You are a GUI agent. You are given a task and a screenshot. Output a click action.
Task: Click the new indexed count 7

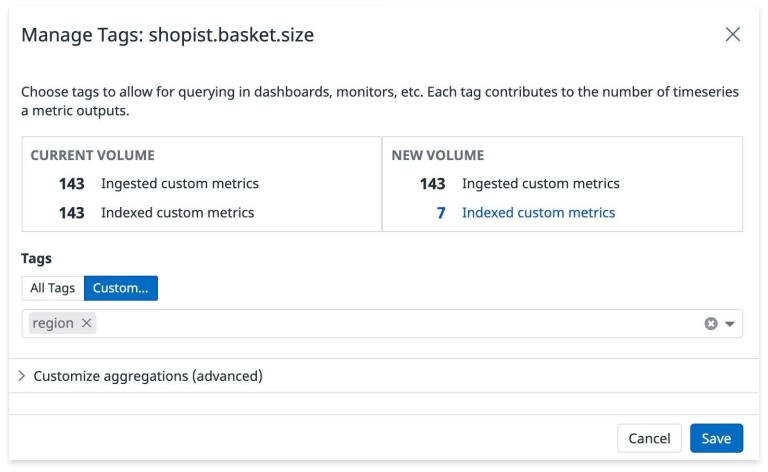click(441, 213)
